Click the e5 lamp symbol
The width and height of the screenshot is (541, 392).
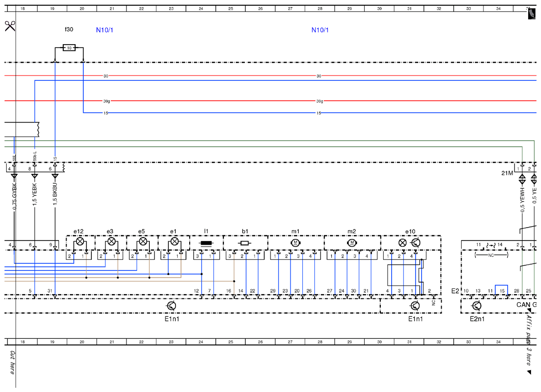coord(143,241)
